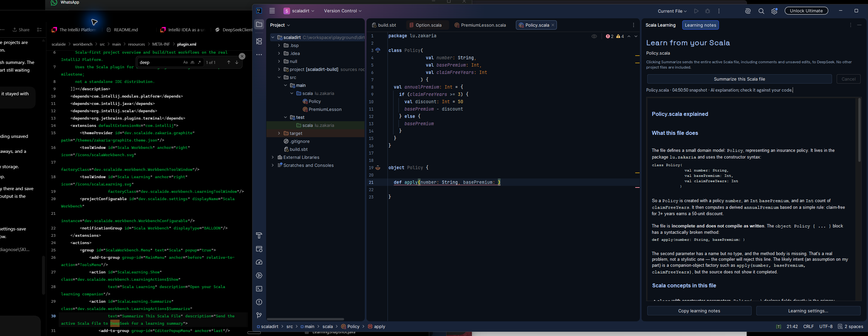This screenshot has width=868, height=336.
Task: Open the IntelliJ main menu hamburger icon
Action: coord(272,11)
